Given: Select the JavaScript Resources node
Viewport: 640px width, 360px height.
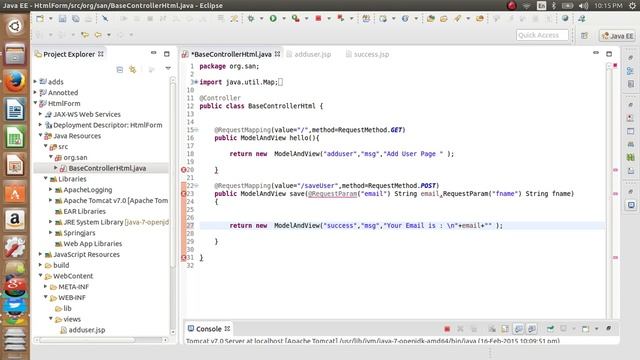Looking at the screenshot, I should (x=87, y=254).
